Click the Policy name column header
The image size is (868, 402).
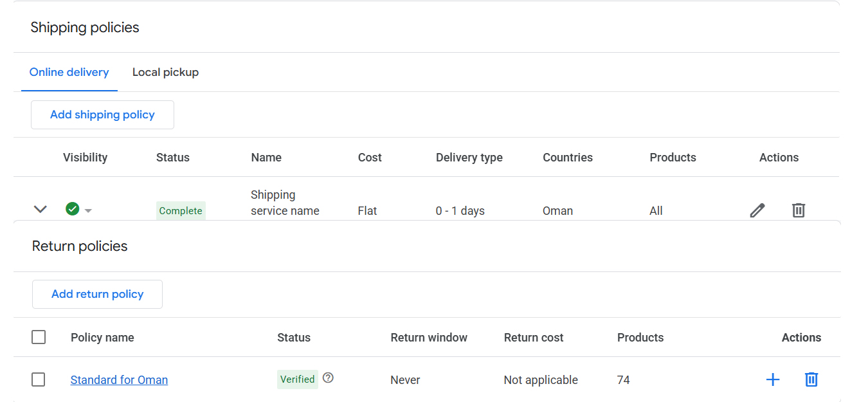point(102,338)
